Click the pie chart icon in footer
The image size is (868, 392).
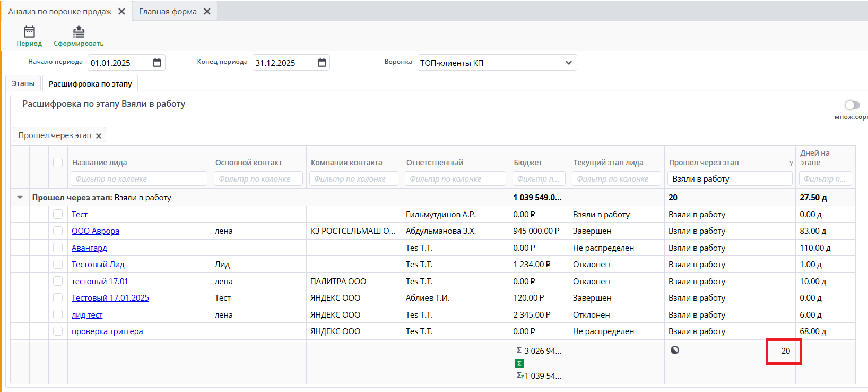675,350
